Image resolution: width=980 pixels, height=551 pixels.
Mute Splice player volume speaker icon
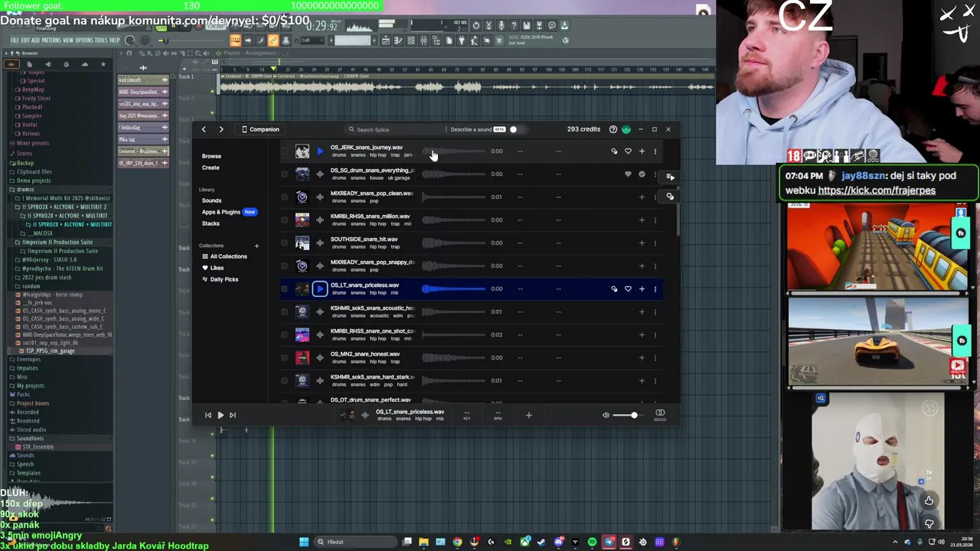point(606,415)
